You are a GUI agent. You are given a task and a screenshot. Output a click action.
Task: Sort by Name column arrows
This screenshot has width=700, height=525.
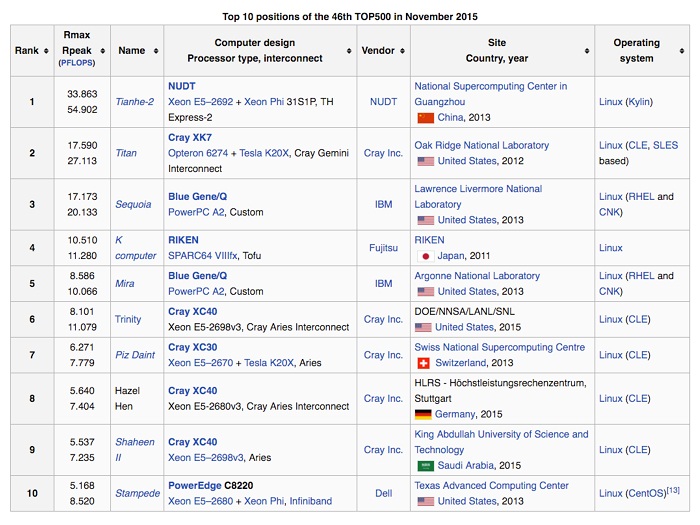click(x=156, y=51)
